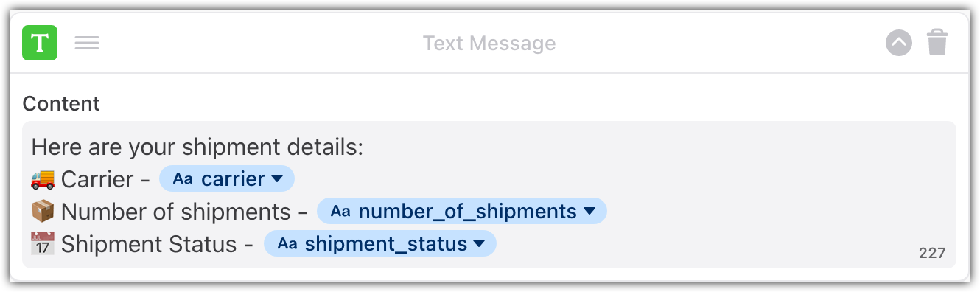Screen dimensions: 980x292
Task: Click the 'Here are your shipment details' text
Action: tap(197, 147)
